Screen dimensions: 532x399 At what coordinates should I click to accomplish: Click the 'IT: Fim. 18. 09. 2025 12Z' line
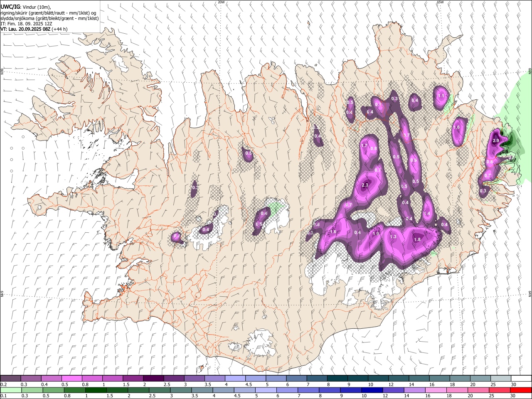26,24
